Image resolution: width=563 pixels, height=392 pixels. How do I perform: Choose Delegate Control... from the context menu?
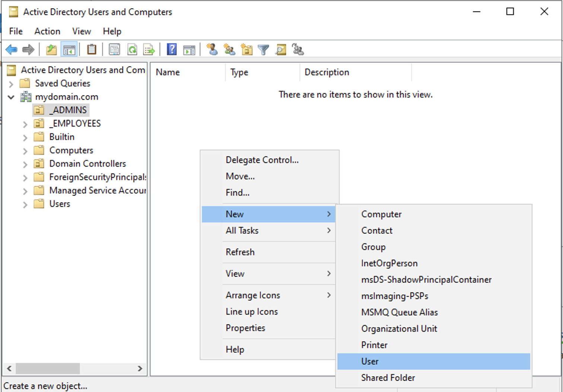coord(269,160)
